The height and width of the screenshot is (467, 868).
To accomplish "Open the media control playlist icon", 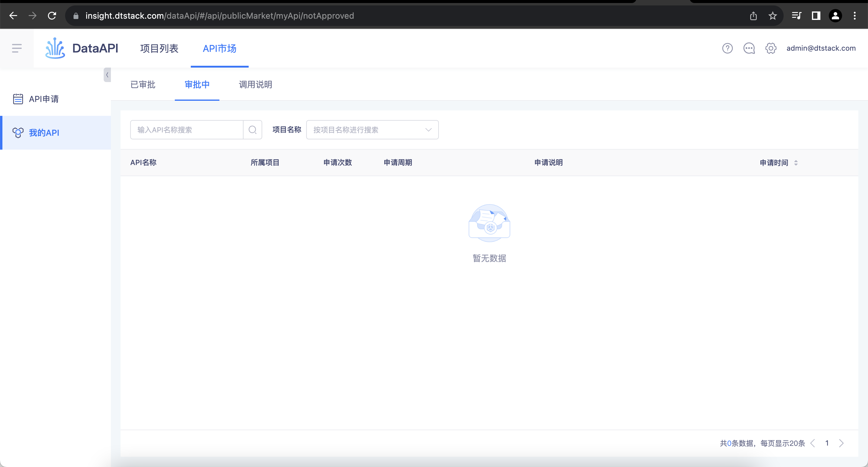I will [797, 16].
